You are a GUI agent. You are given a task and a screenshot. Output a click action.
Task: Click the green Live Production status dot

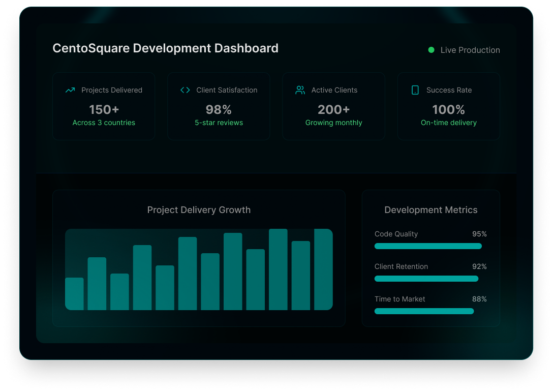pyautogui.click(x=431, y=50)
